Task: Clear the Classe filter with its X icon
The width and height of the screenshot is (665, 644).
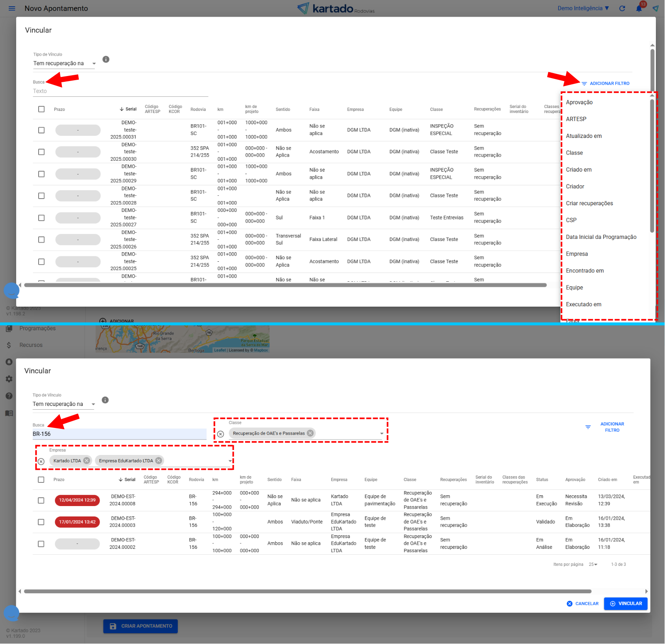Action: (x=221, y=434)
